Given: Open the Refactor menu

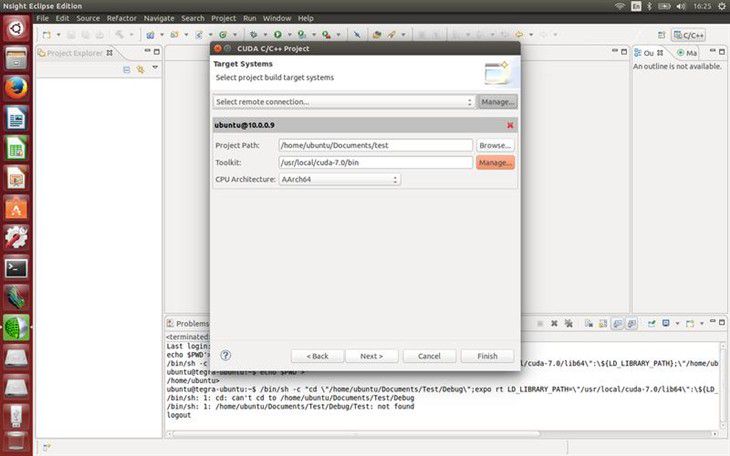Looking at the screenshot, I should pos(122,18).
